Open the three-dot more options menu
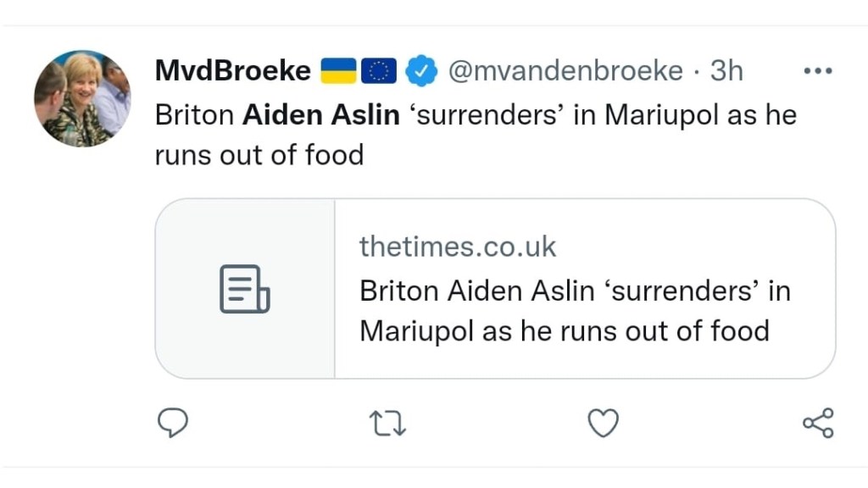Screen dimensions: 868x488 817,72
